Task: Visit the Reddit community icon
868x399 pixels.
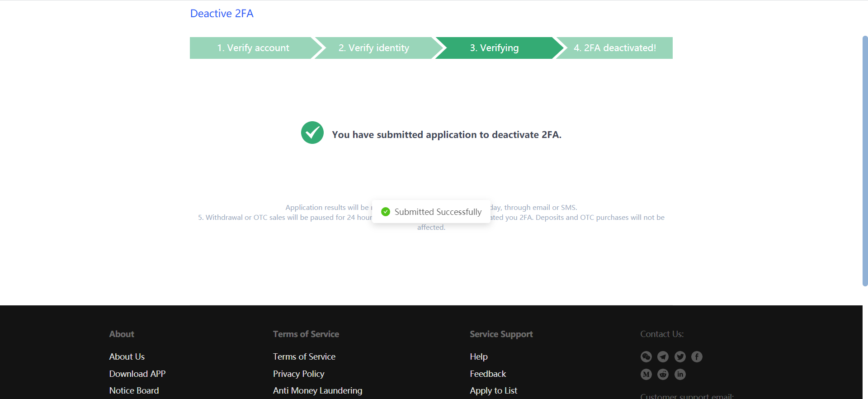Action: 663,374
